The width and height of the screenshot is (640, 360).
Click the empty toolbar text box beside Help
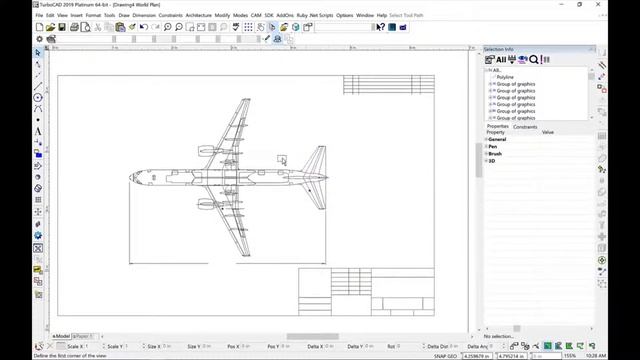coord(344,27)
